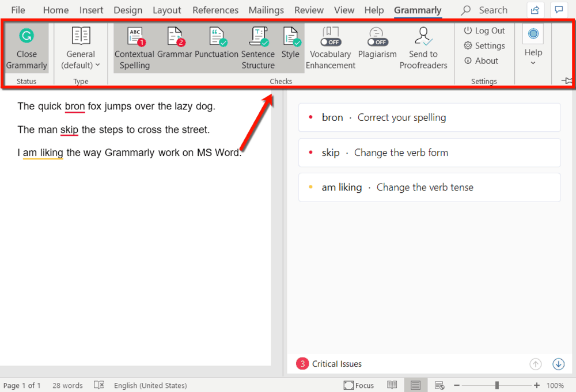The height and width of the screenshot is (392, 576).
Task: Expand the Help dropdown
Action: (x=533, y=46)
